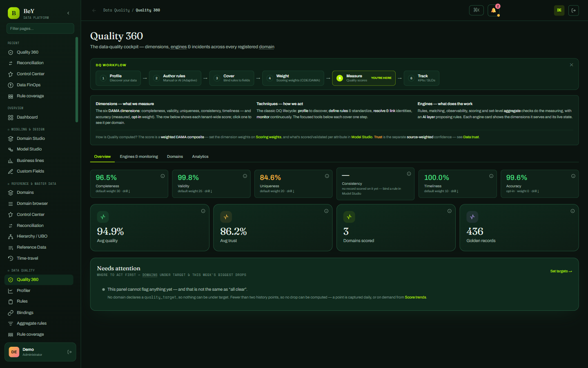Collapse the Reference & Master Data section

point(32,184)
